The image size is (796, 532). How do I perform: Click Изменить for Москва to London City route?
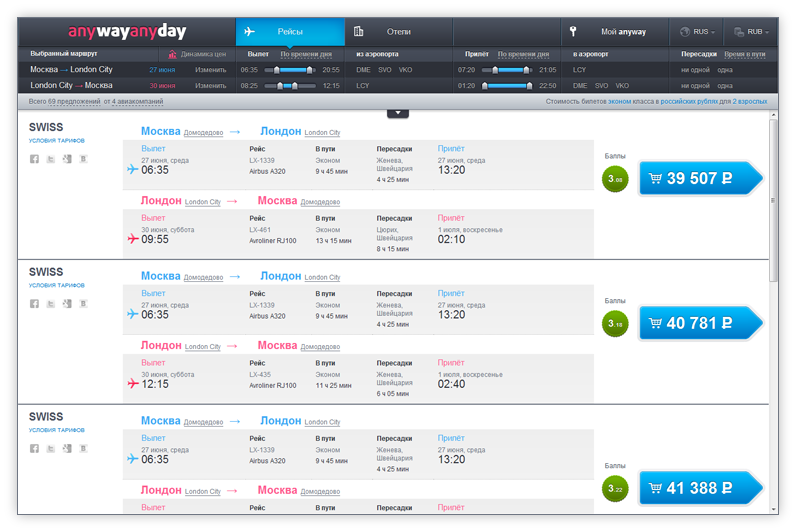(x=211, y=70)
